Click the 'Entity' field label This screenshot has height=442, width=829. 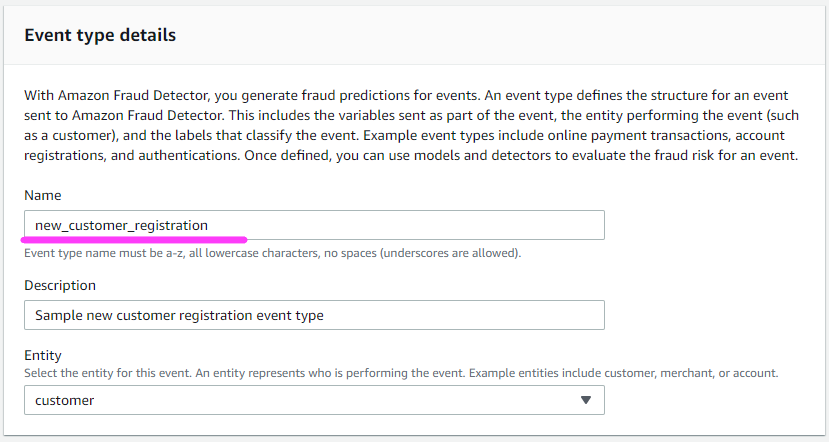pyautogui.click(x=43, y=356)
